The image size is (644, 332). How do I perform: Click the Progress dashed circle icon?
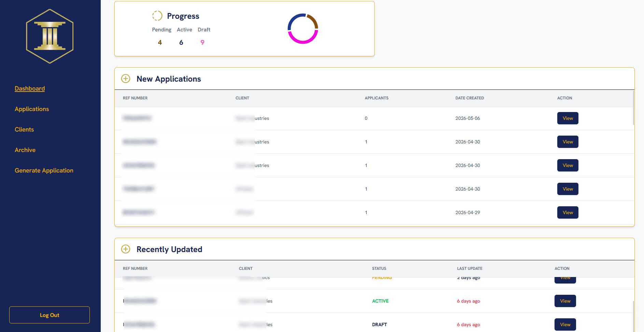click(x=157, y=16)
